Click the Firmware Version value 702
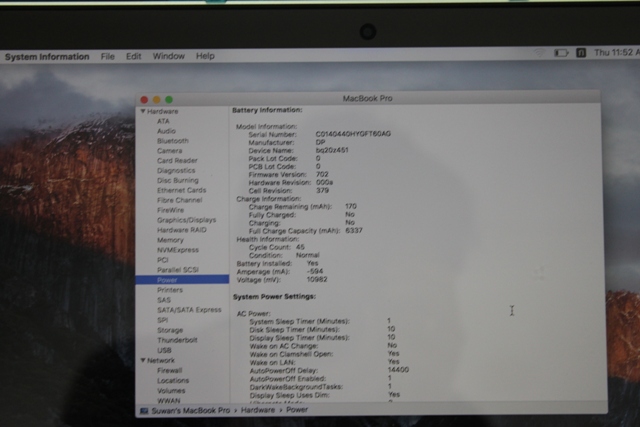Viewport: 640px width, 427px height. pos(322,174)
